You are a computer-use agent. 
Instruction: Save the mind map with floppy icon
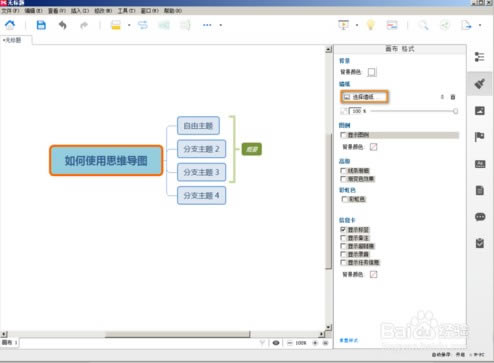pos(41,25)
